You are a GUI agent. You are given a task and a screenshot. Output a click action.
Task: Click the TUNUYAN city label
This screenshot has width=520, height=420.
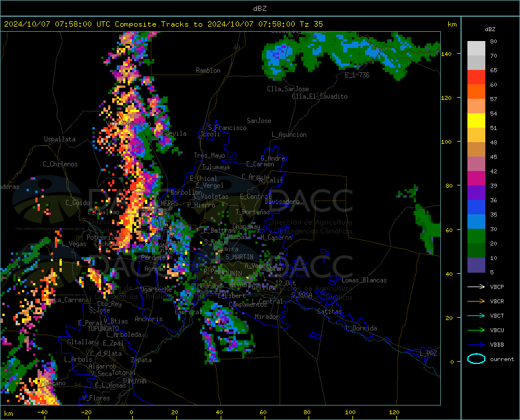(134, 381)
